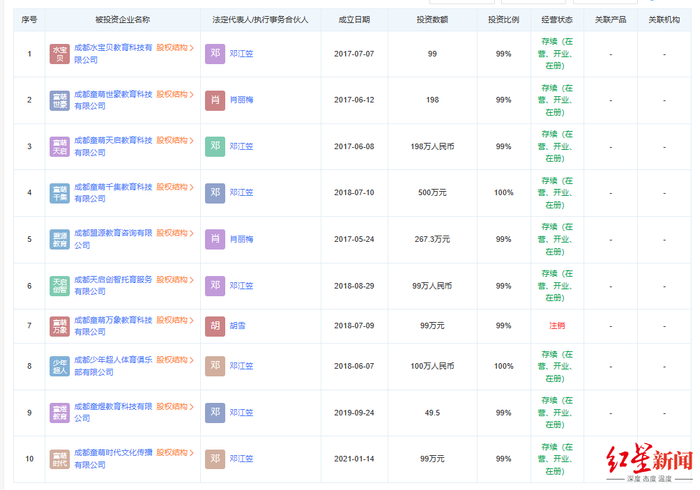Expand 股权结构 for 成都水宝贝教育科技
Screen dimensions: 700x490
[175, 47]
